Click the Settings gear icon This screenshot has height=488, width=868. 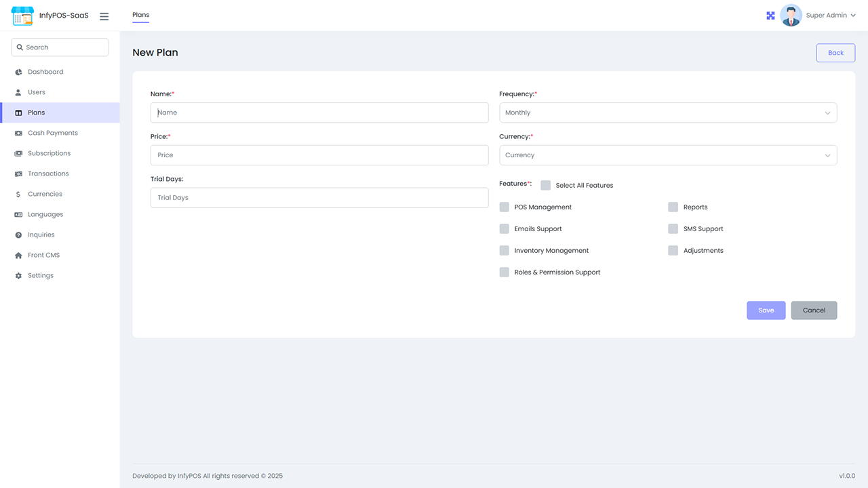tap(16, 275)
